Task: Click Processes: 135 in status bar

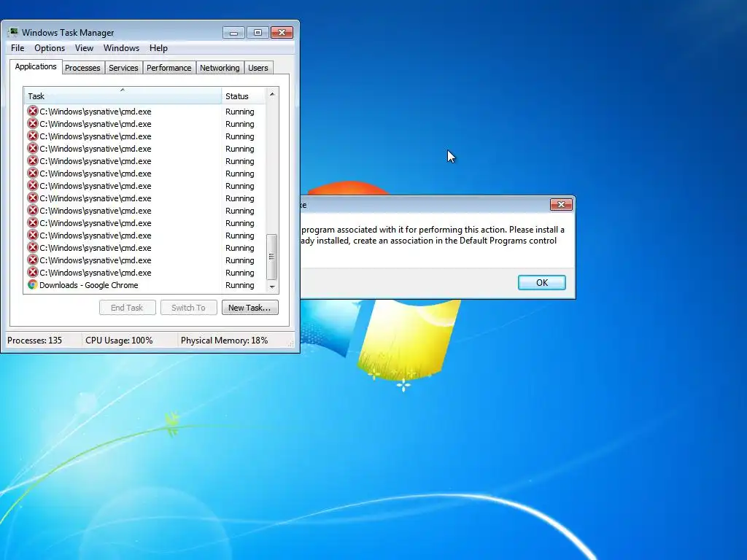Action: [x=35, y=341]
